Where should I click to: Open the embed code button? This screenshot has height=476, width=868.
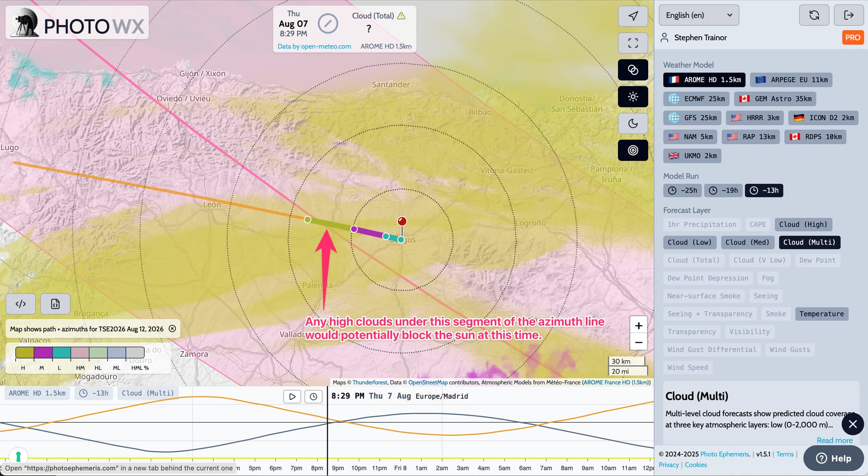point(21,304)
